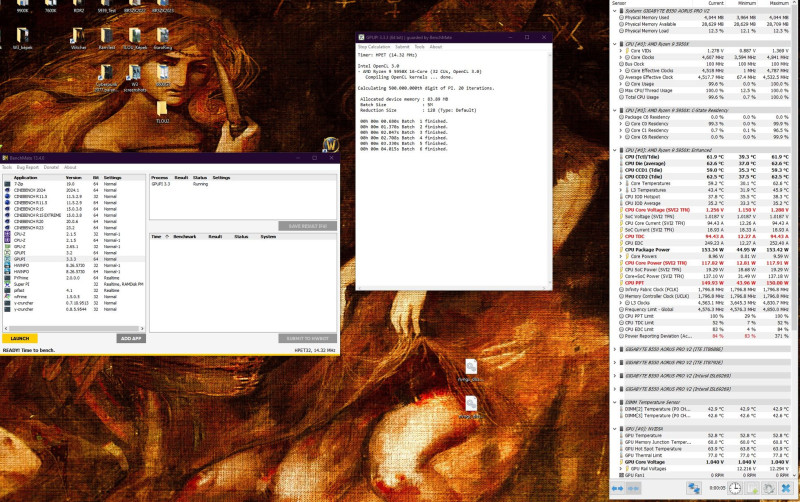Click the CPU Package Power sensor icon
Viewport: 800px width, 502px height.
coord(621,250)
